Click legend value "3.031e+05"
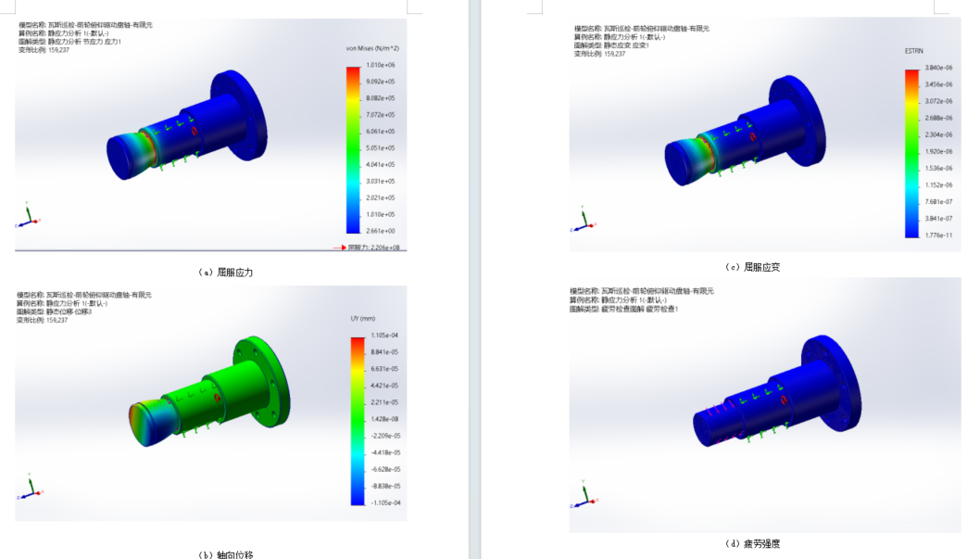Viewport: 980px width, 559px height. pos(381,182)
